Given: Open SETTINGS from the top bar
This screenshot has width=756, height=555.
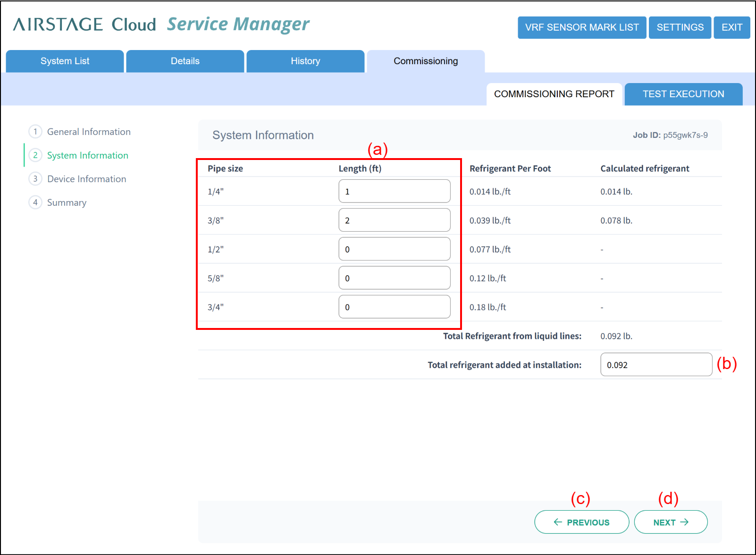Looking at the screenshot, I should click(680, 27).
